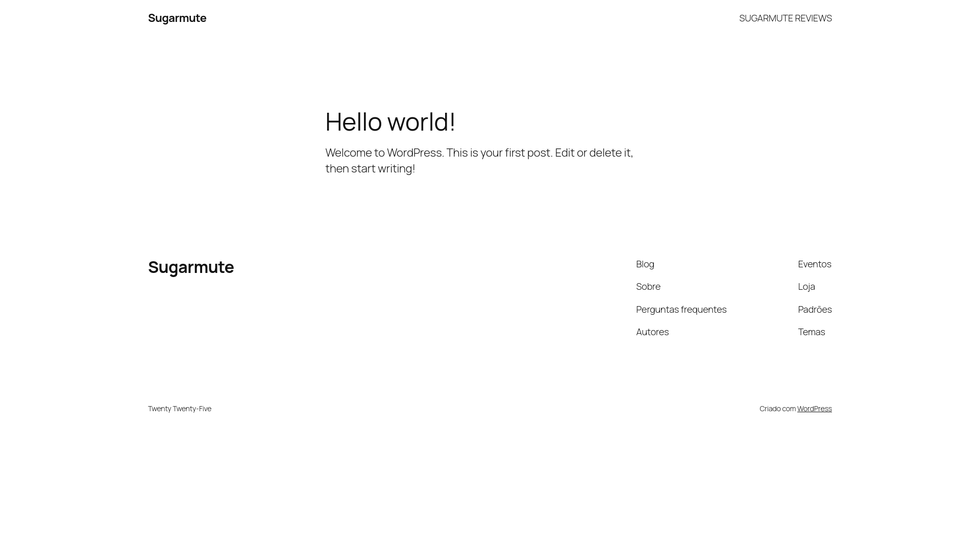Open the SUGARMUTE REVIEWS menu item
This screenshot has width=980, height=551.
pyautogui.click(x=785, y=18)
